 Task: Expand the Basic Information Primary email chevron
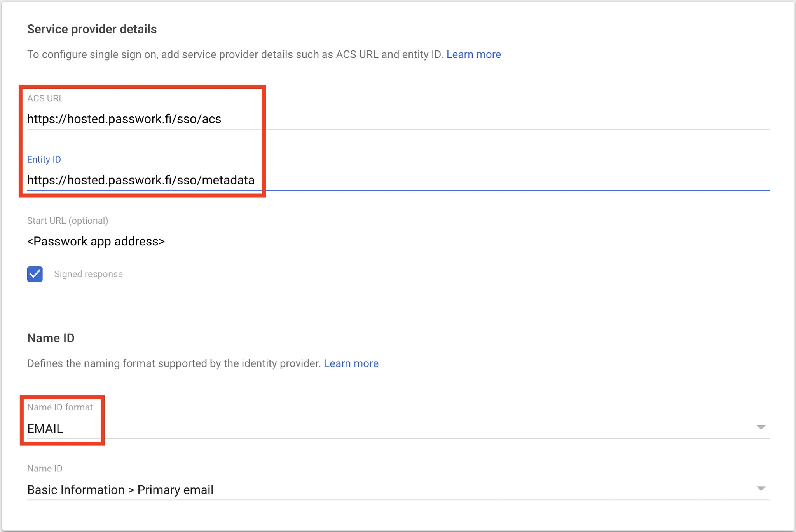tap(760, 489)
